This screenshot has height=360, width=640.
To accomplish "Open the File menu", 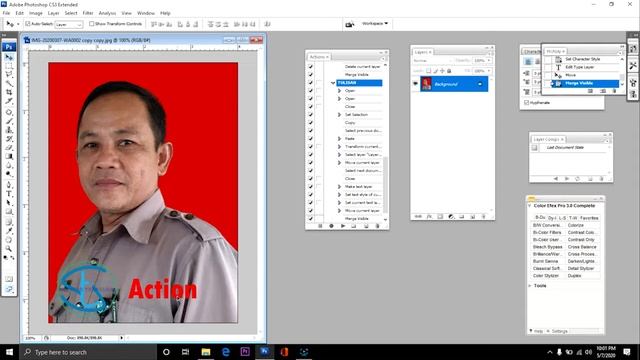I will 7,13.
